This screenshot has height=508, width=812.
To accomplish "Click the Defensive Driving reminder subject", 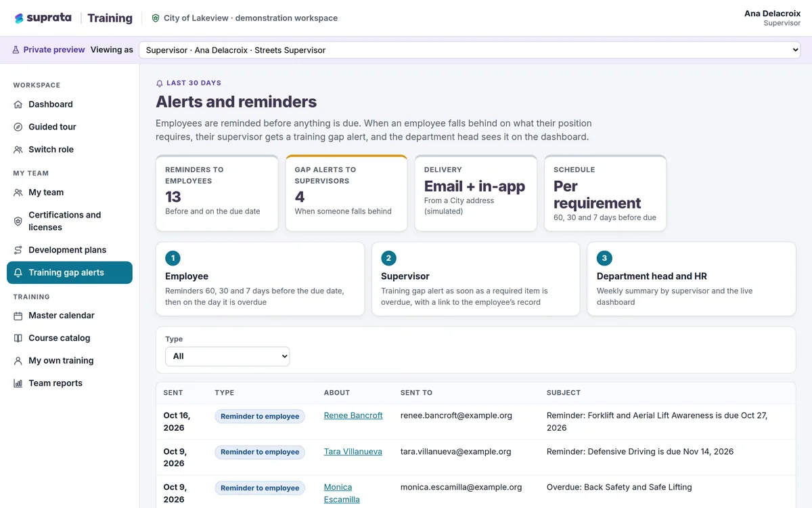I will 640,451.
